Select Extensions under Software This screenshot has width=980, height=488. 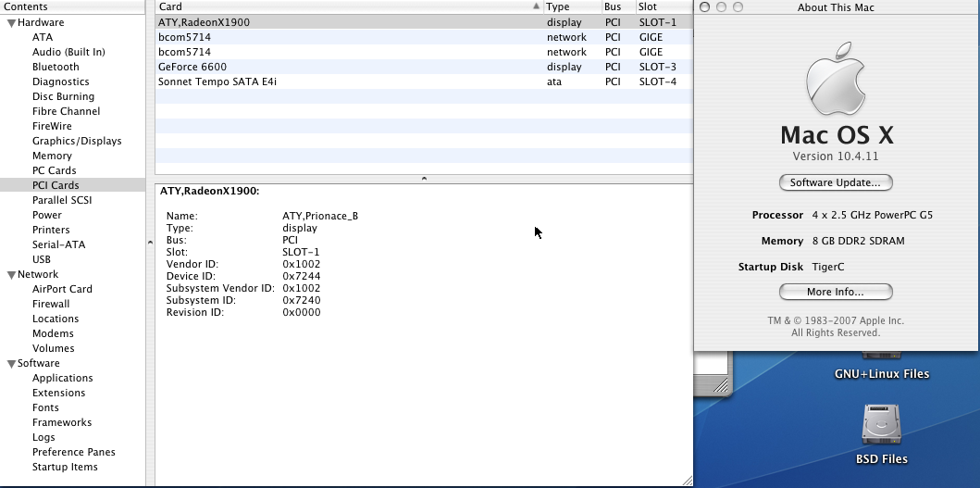(x=58, y=393)
